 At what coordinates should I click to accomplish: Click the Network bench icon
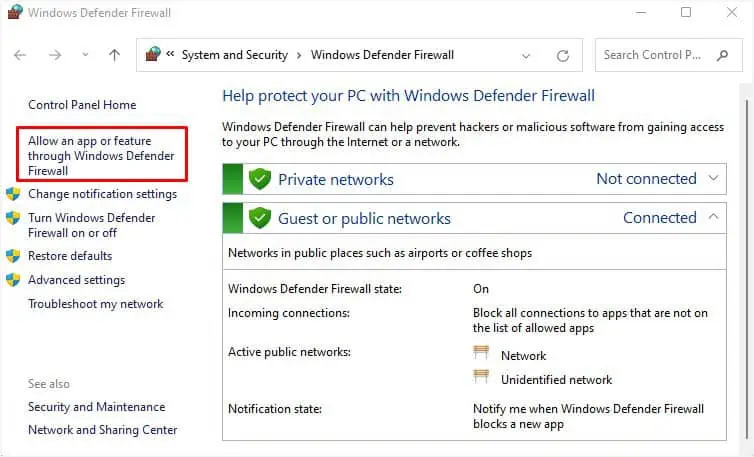click(483, 354)
